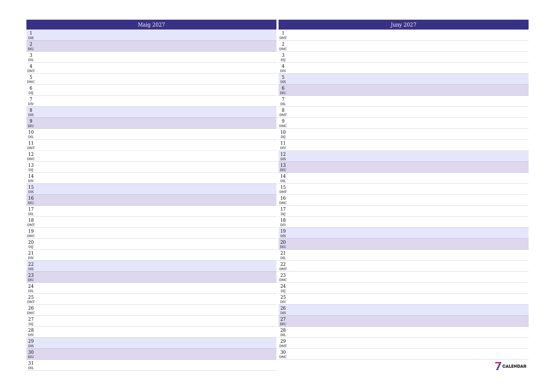Expand day 14 DIL entry in Juny
The image size is (555, 392).
286,177
